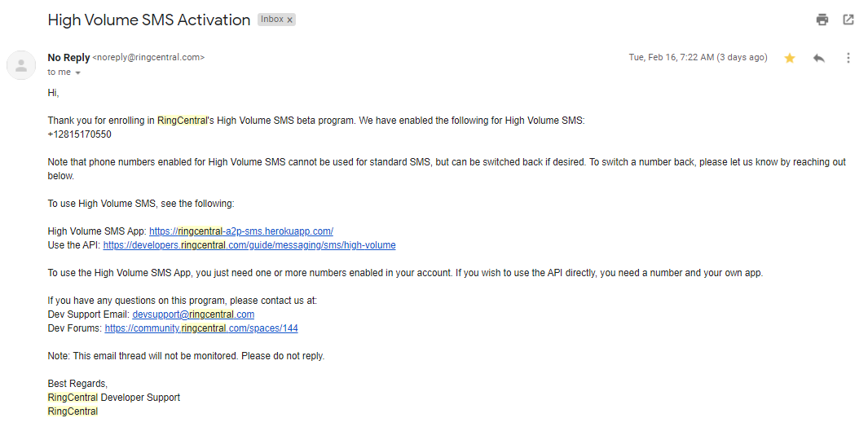This screenshot has width=868, height=431.
Task: Click the email timestamp Tue, Feb 16
Action: tap(698, 58)
